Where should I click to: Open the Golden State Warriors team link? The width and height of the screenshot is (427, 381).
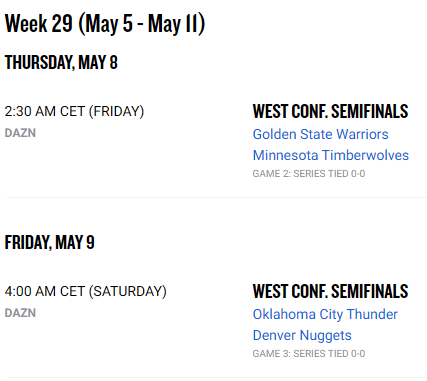point(320,134)
